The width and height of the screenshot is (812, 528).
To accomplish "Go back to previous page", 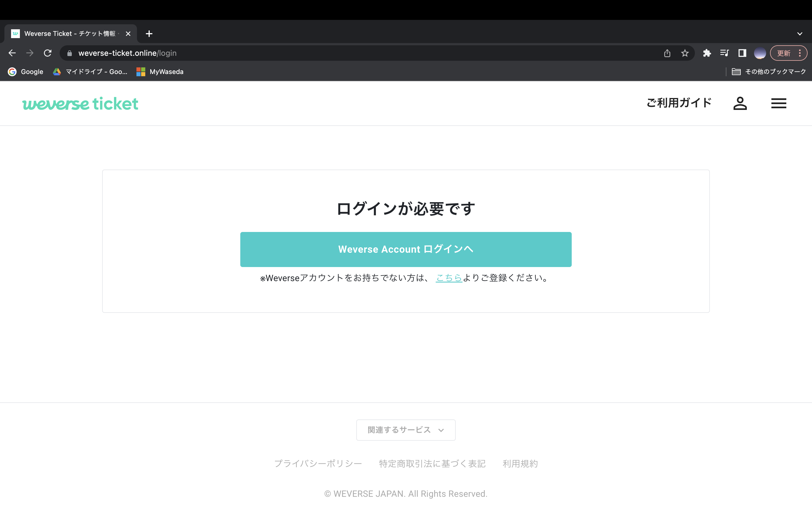I will pos(12,53).
